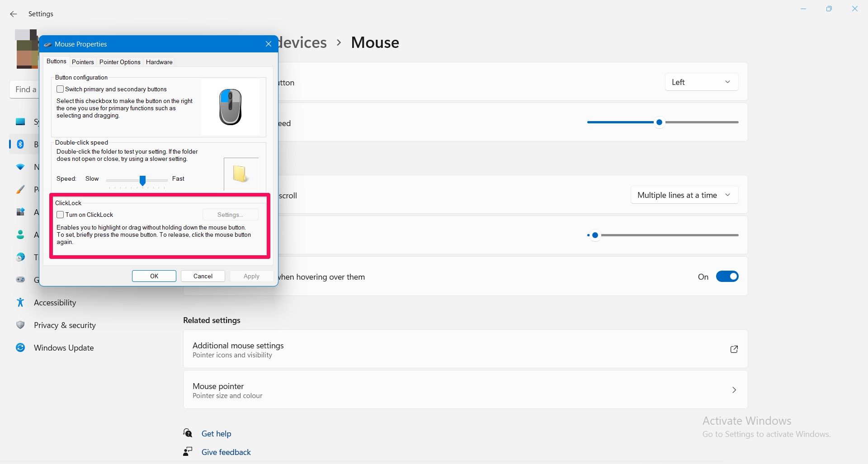Viewport: 868px width, 464px height.
Task: Open external link icon for Additional mouse settings
Action: click(734, 349)
